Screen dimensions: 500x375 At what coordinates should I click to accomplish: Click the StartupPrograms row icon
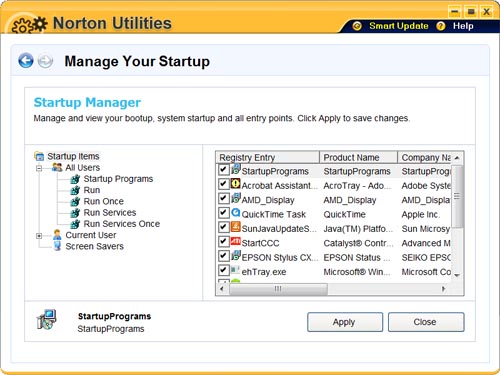click(x=236, y=169)
